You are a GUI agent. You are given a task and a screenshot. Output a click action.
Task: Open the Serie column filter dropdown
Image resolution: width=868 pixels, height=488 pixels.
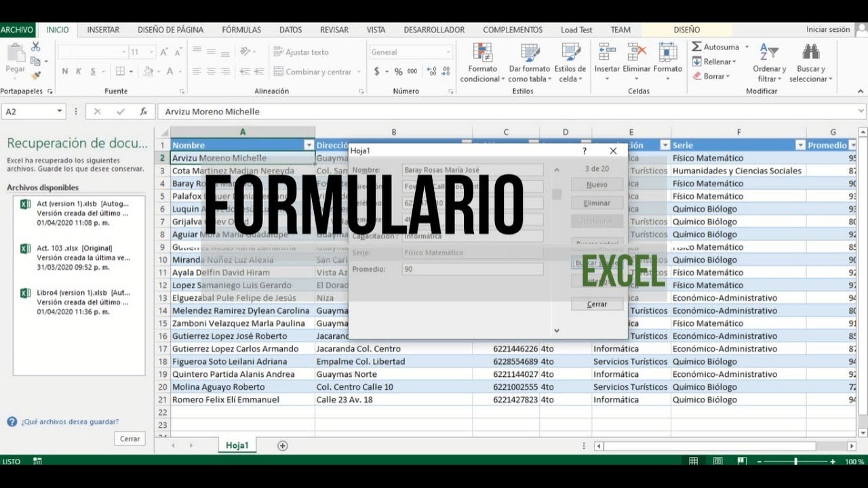click(801, 145)
